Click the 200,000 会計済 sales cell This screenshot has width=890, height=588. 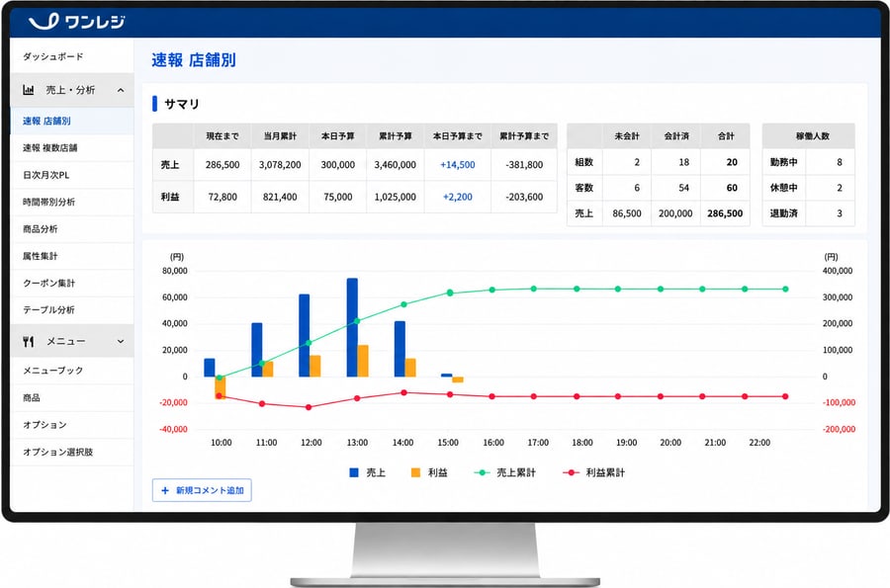point(675,213)
